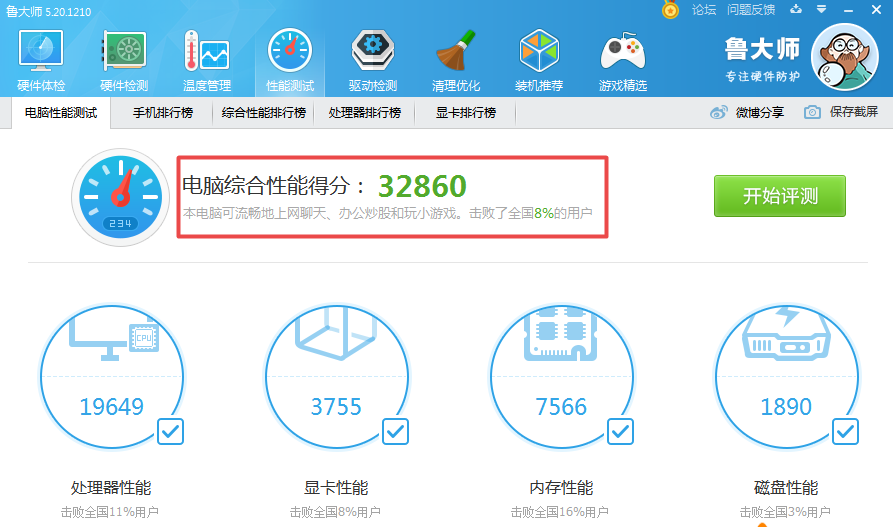Image resolution: width=893 pixels, height=527 pixels.
Task: Start benchmark with 开始评测 button
Action: pyautogui.click(x=780, y=196)
